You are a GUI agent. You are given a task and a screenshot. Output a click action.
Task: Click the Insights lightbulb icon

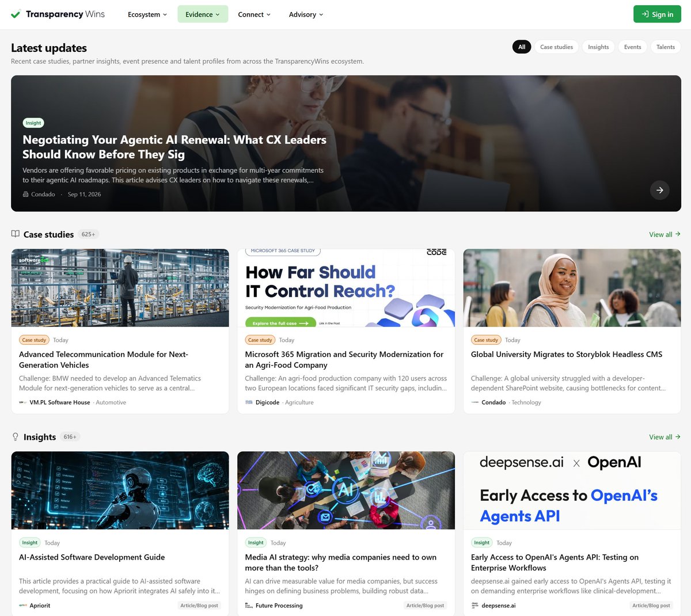click(16, 437)
